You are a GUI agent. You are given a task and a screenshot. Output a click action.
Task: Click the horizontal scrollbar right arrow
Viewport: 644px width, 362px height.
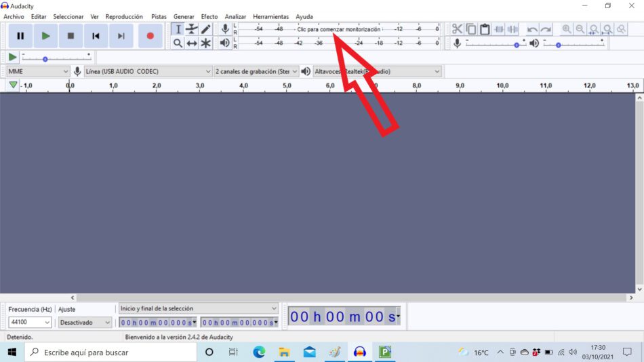(x=631, y=298)
